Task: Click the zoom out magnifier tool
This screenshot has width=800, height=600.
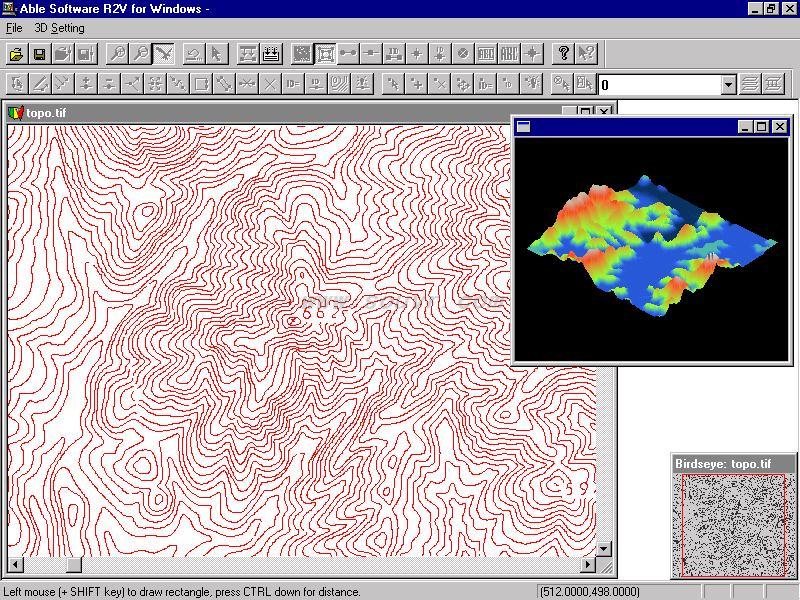Action: click(x=140, y=54)
